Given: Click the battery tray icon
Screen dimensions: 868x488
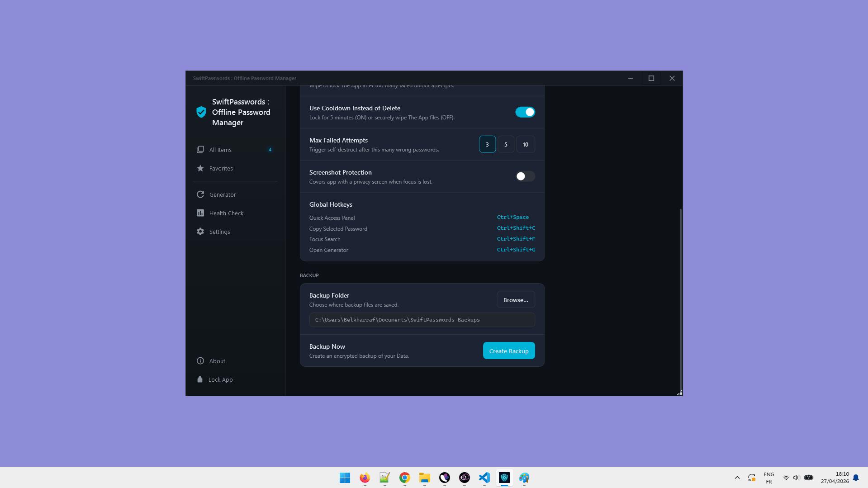Looking at the screenshot, I should (x=809, y=477).
